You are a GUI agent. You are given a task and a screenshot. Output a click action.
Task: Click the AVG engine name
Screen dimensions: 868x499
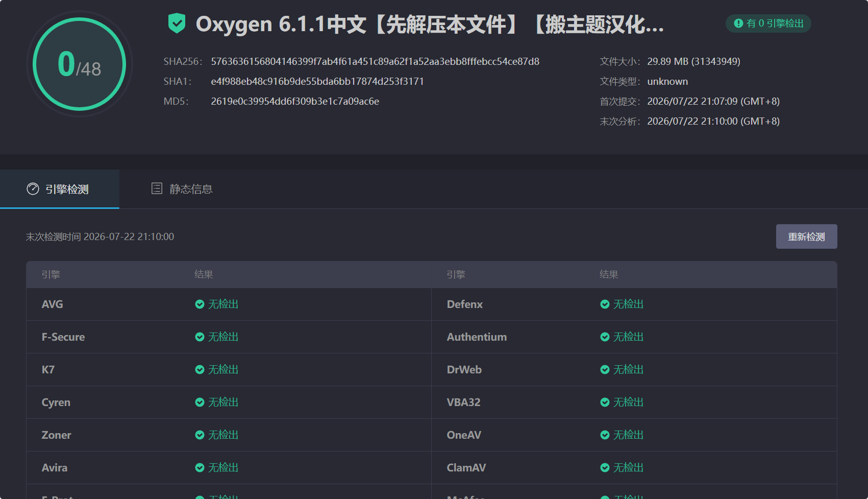tap(53, 304)
